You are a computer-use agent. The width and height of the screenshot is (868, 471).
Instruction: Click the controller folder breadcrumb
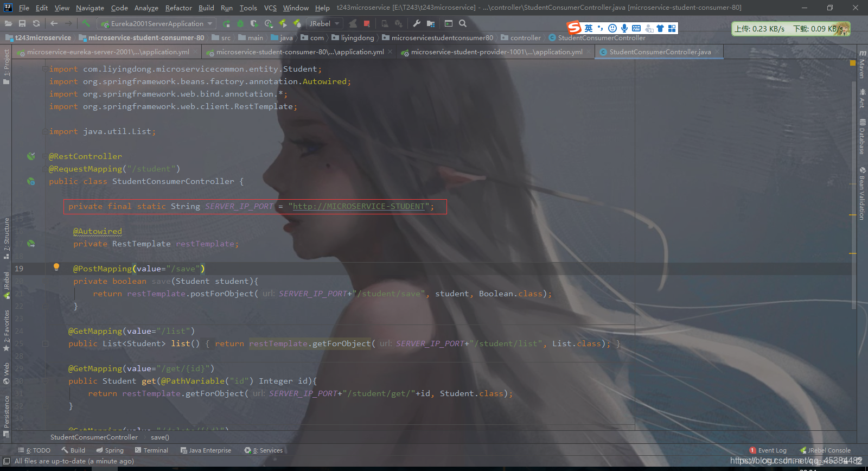[521, 38]
